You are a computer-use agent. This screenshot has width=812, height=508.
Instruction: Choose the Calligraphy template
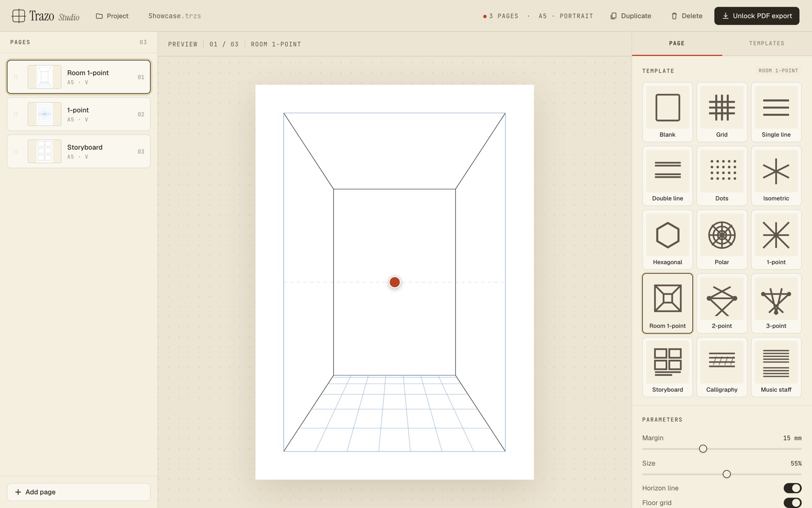click(722, 367)
